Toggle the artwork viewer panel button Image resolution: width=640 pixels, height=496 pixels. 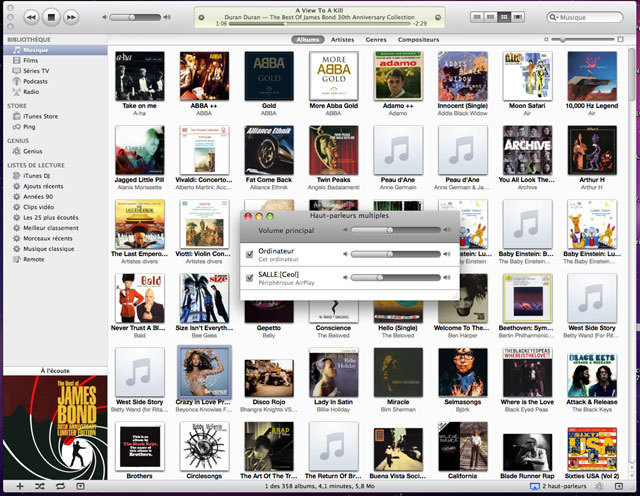click(x=80, y=486)
